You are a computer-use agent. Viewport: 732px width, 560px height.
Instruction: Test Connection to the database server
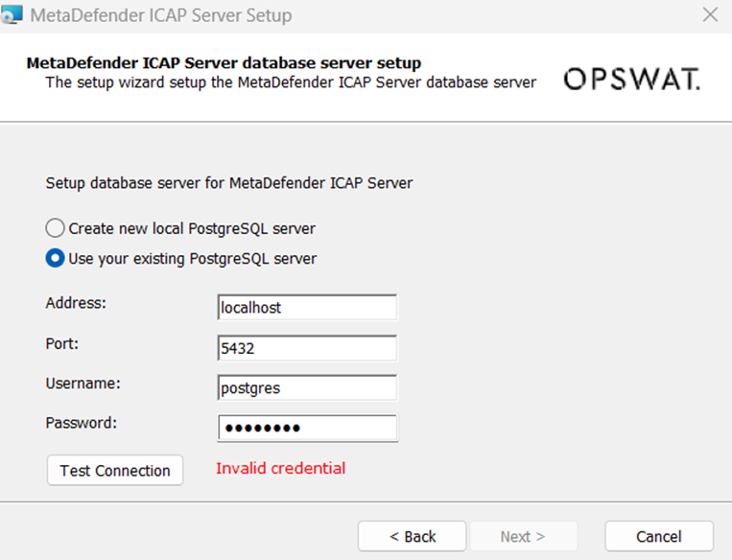click(x=115, y=471)
